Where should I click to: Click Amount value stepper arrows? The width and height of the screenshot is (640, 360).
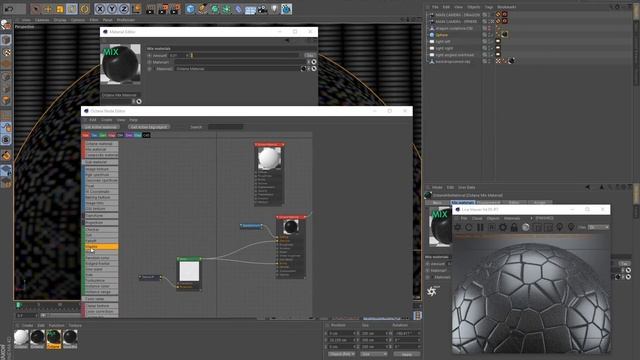click(187, 55)
